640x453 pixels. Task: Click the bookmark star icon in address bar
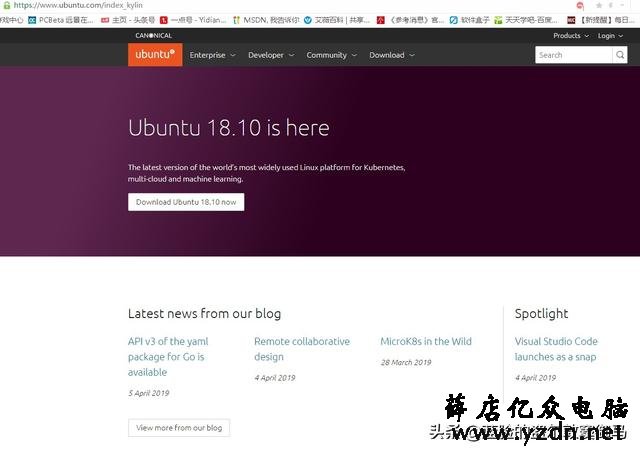[x=599, y=5]
